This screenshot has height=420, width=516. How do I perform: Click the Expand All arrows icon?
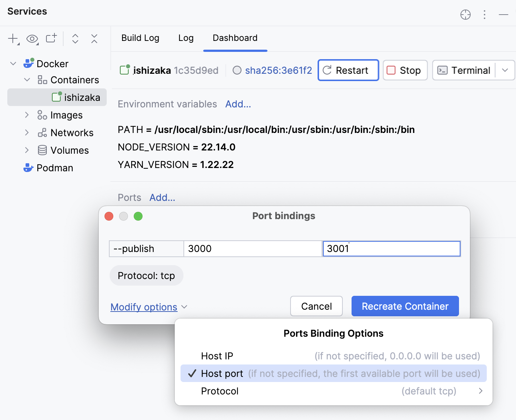(x=75, y=39)
